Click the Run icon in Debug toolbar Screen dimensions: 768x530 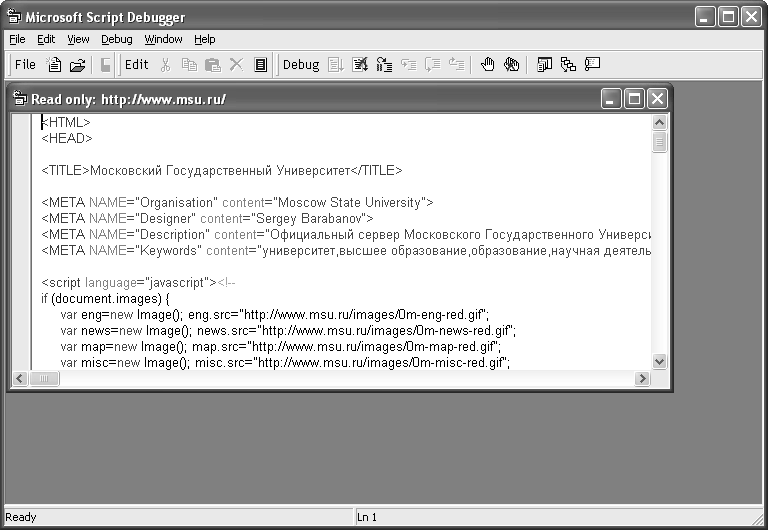click(x=336, y=65)
